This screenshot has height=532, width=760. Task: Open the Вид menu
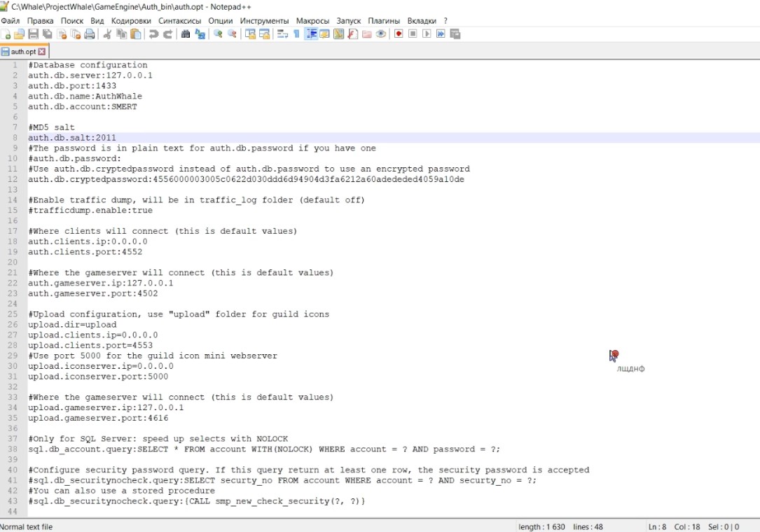pyautogui.click(x=97, y=21)
